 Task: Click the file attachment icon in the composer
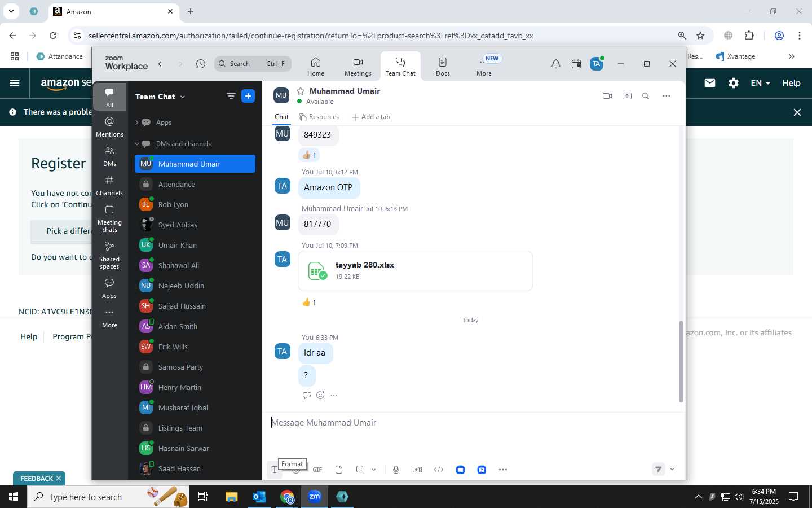pyautogui.click(x=339, y=470)
